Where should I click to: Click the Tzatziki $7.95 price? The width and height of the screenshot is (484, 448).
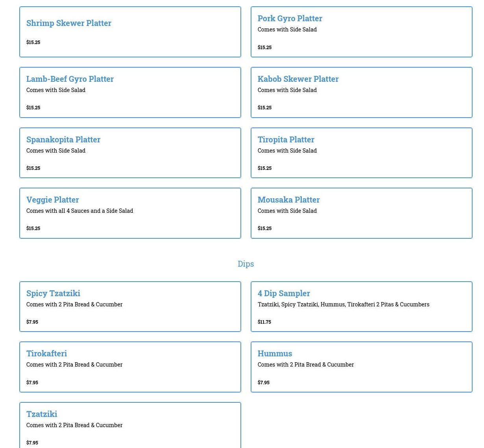point(32,442)
